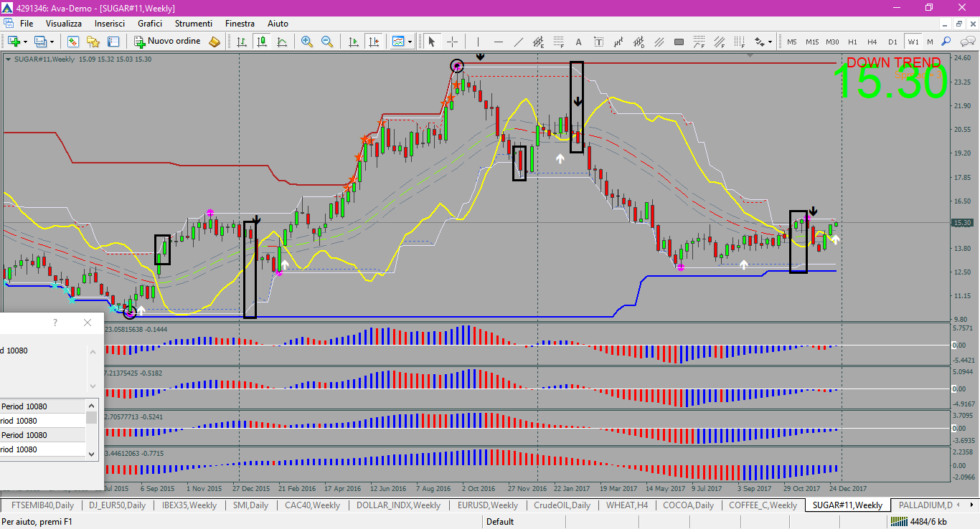Insert an arrow symbol object
Viewport: 980px width, 529px height.
(x=759, y=42)
